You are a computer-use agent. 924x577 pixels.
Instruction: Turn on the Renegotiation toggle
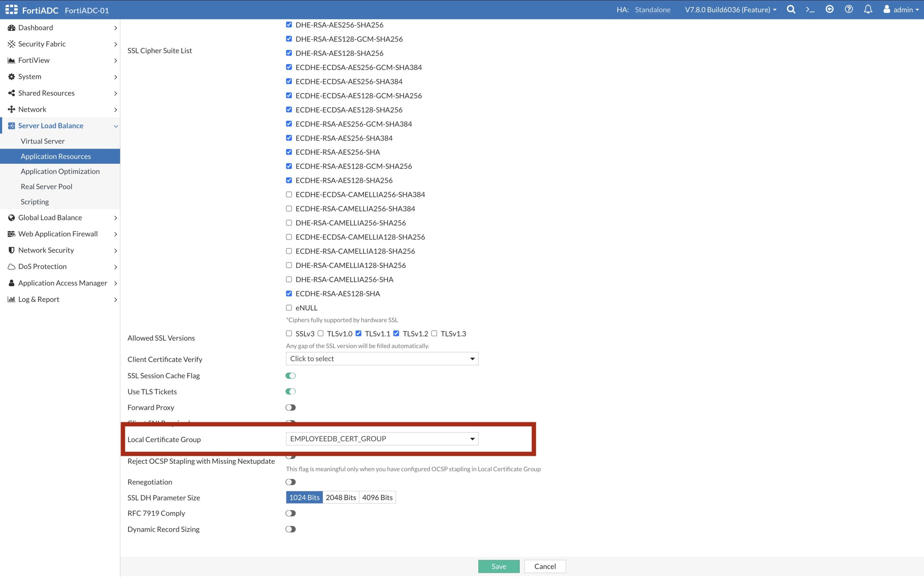[291, 482]
